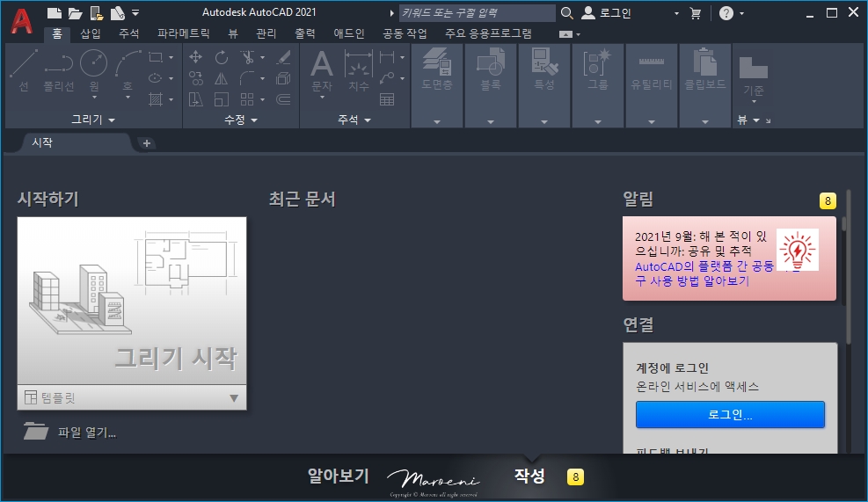Select the Mirror tool
Viewport: 868px width, 502px height.
click(222, 78)
